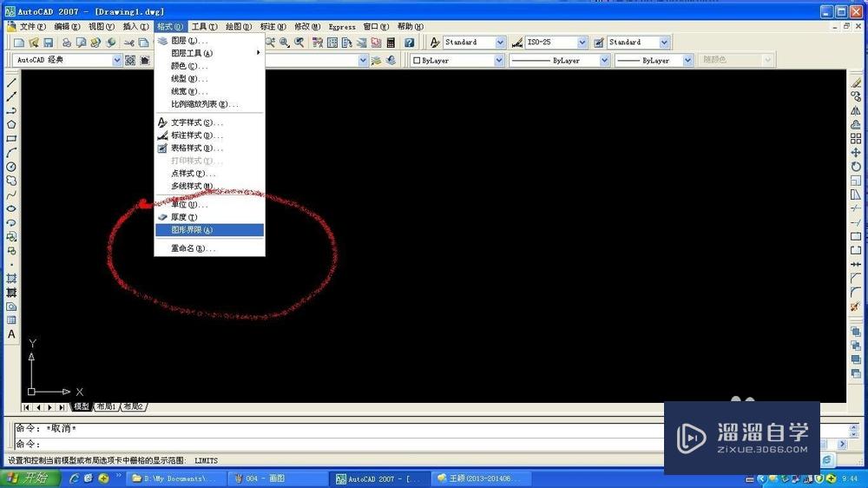Select the Ellipse tool
868x488 pixels.
coord(11,208)
